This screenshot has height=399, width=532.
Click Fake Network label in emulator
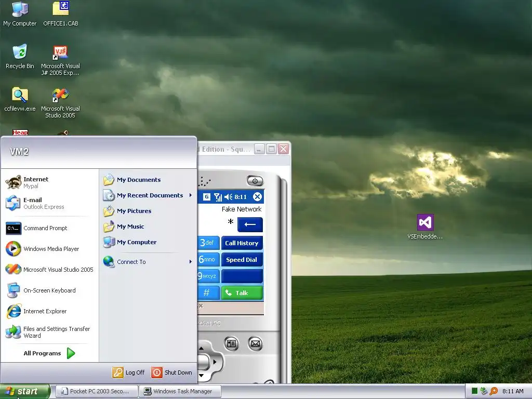[242, 209]
